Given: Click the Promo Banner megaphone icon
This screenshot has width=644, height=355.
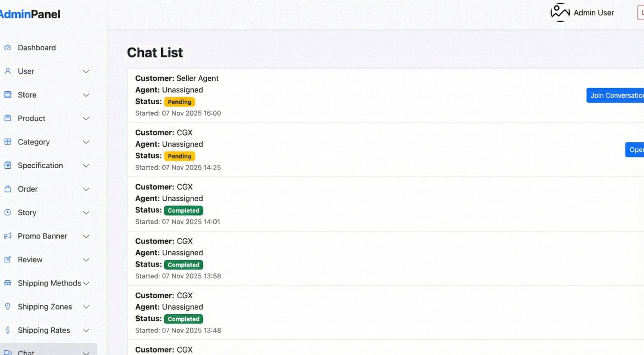Looking at the screenshot, I should coord(8,236).
